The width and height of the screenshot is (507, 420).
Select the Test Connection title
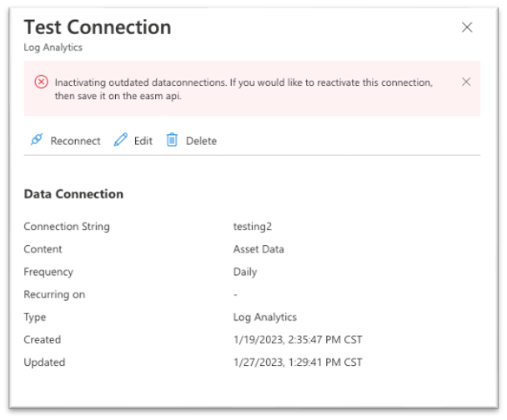click(98, 27)
